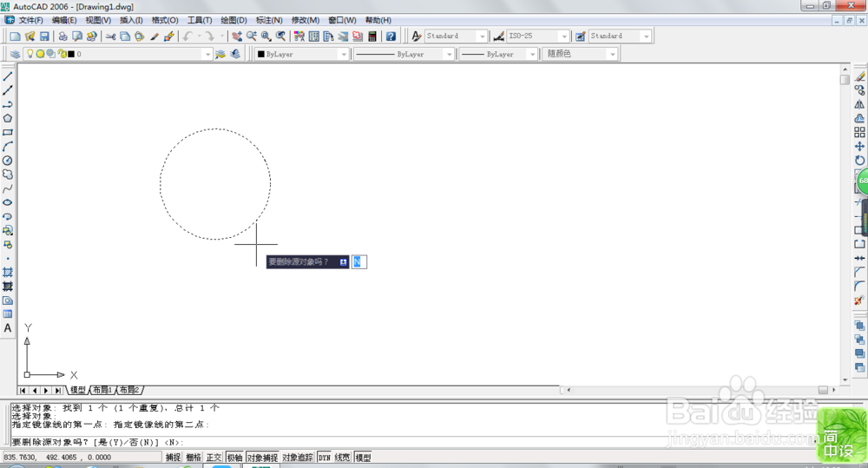Open the 随颜色 plot style dropdown
Viewport: 868px width, 468px height.
click(x=612, y=55)
